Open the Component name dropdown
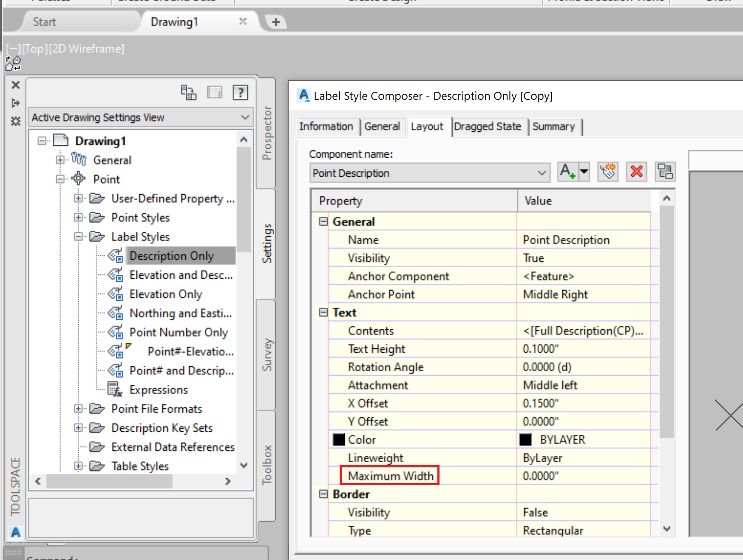The height and width of the screenshot is (560, 743). point(542,173)
